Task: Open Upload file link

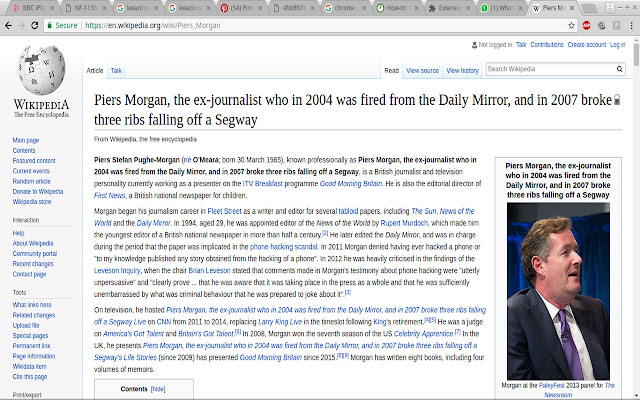Action: tap(26, 325)
